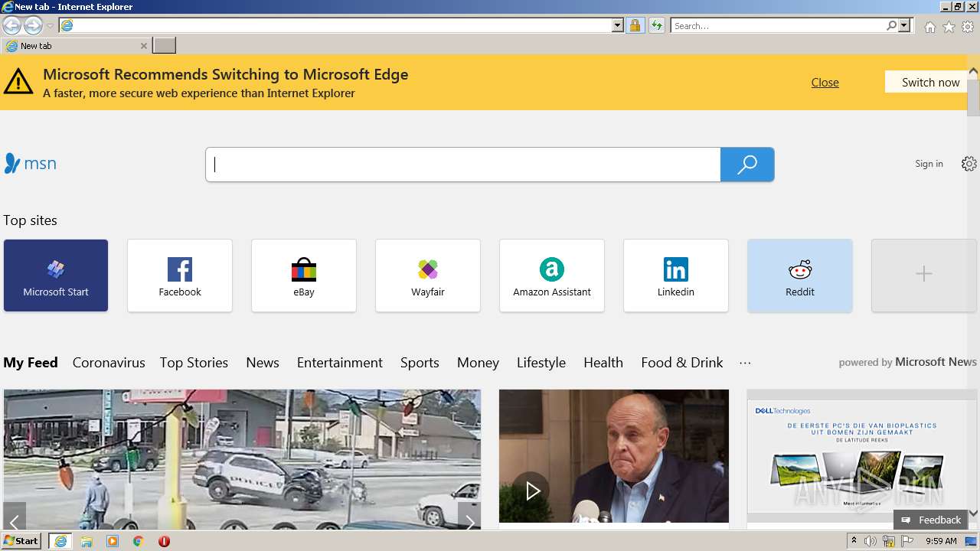Dismiss the Edge banner via Close link
This screenshot has width=980, height=551.
coord(825,83)
